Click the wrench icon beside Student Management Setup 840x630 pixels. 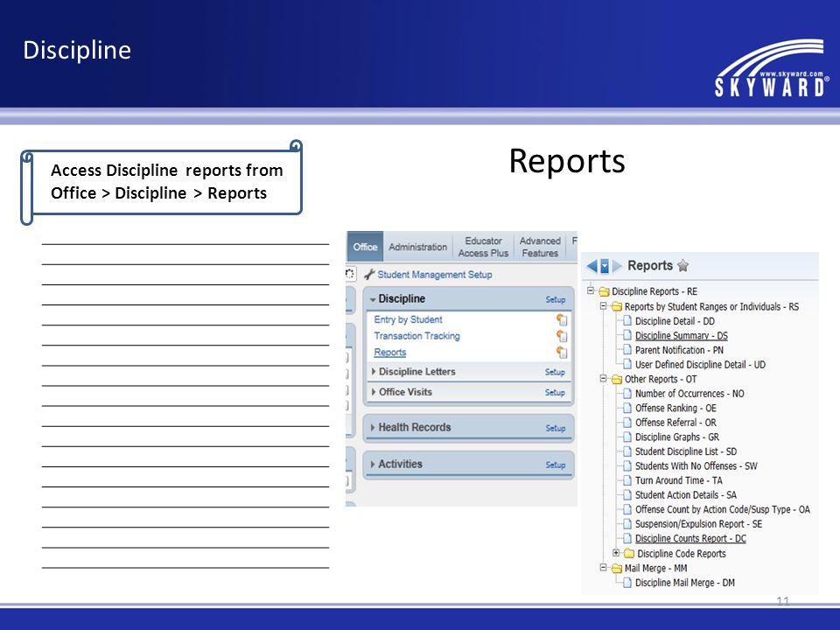point(369,274)
